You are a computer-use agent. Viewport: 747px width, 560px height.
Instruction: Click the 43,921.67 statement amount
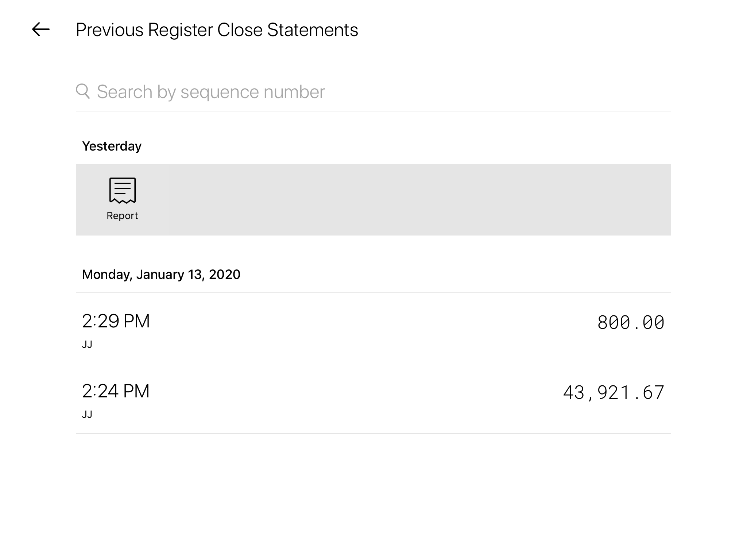(614, 393)
